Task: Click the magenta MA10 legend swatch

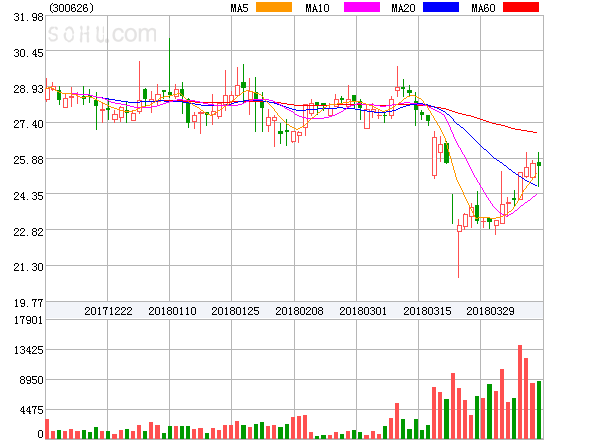Action: (x=362, y=7)
